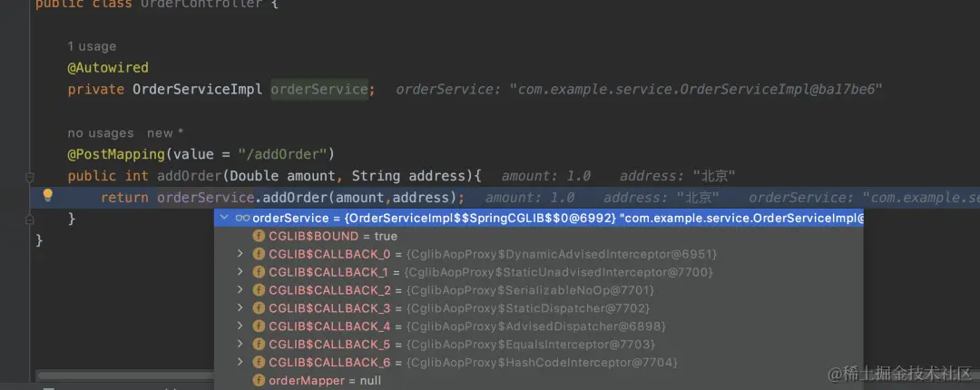
Task: Collapse the orderService debugger tree node
Action: pos(224,218)
